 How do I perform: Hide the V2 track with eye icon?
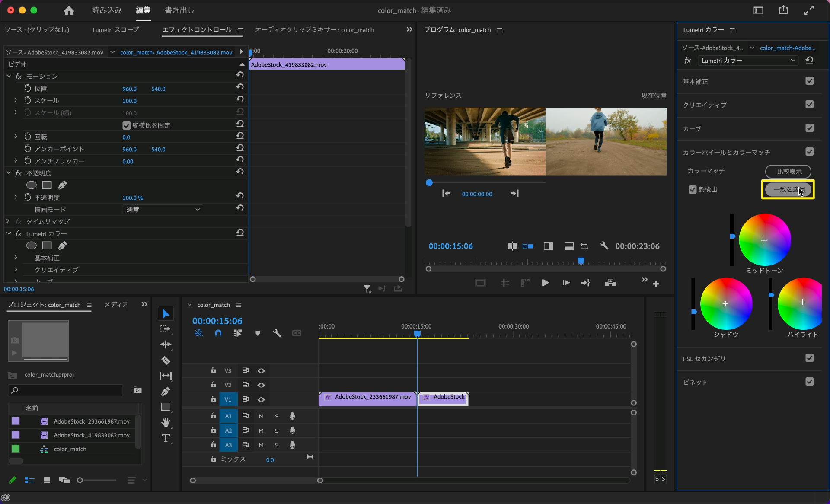[261, 385]
